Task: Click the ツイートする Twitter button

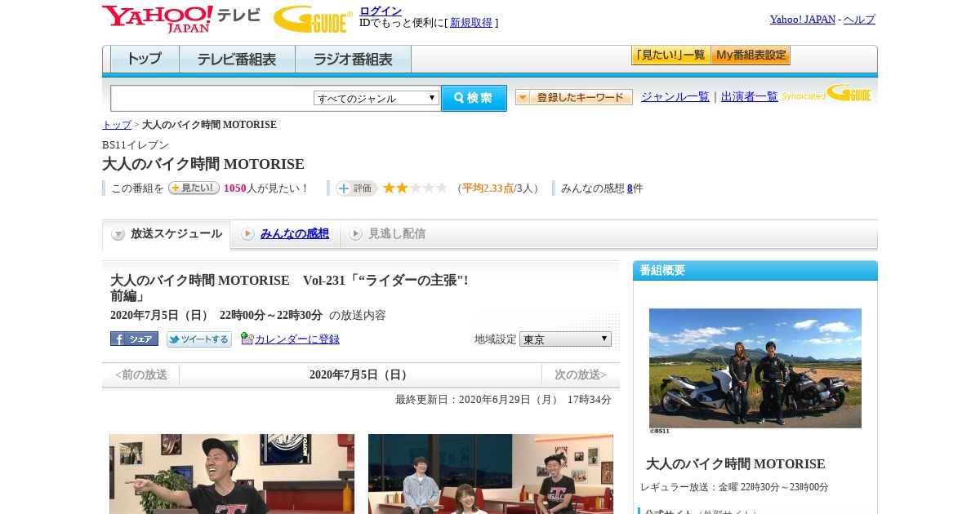Action: coord(199,339)
